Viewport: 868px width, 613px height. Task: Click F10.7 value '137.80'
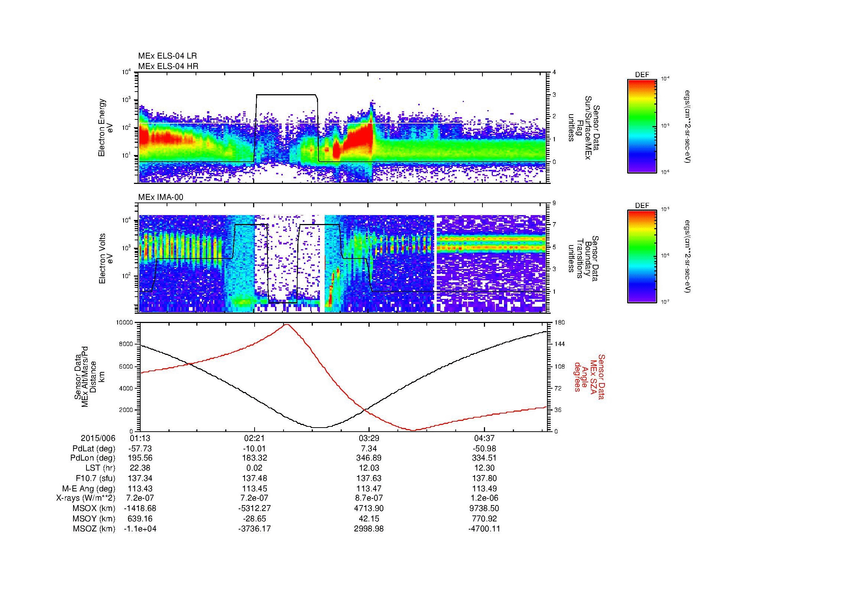tap(485, 478)
